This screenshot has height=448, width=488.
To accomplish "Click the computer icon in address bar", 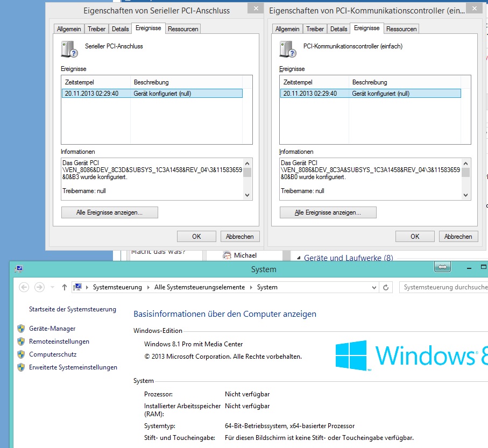I will [x=77, y=287].
